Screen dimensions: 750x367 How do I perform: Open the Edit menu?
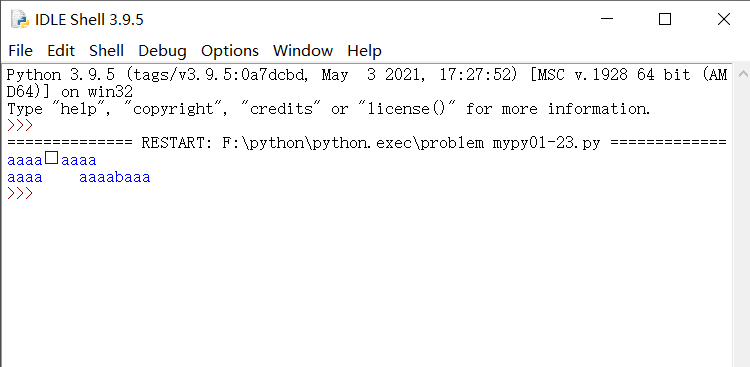click(61, 51)
